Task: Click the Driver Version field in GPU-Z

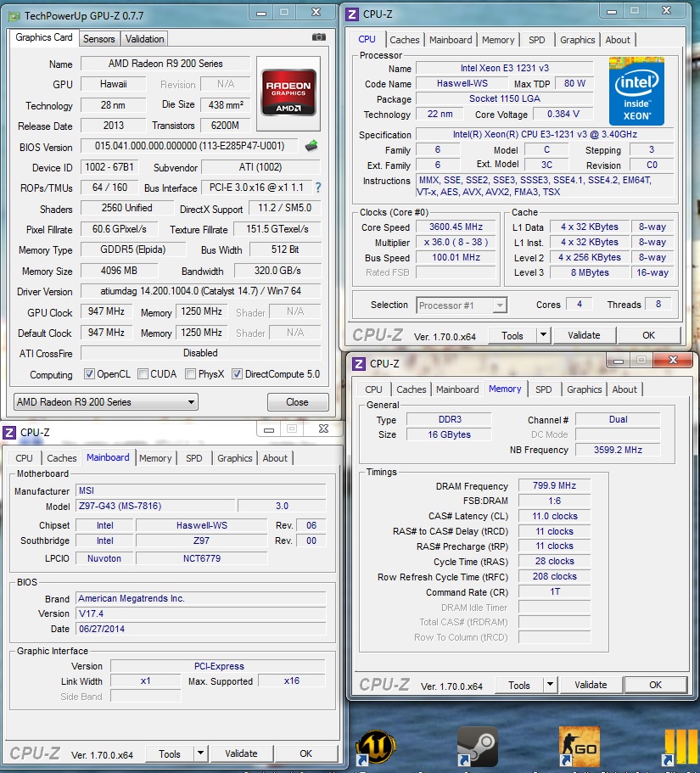Action: coord(200,291)
